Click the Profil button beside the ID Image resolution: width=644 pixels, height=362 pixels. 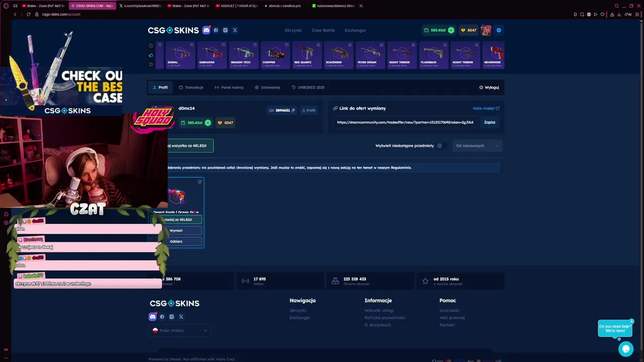(x=308, y=110)
